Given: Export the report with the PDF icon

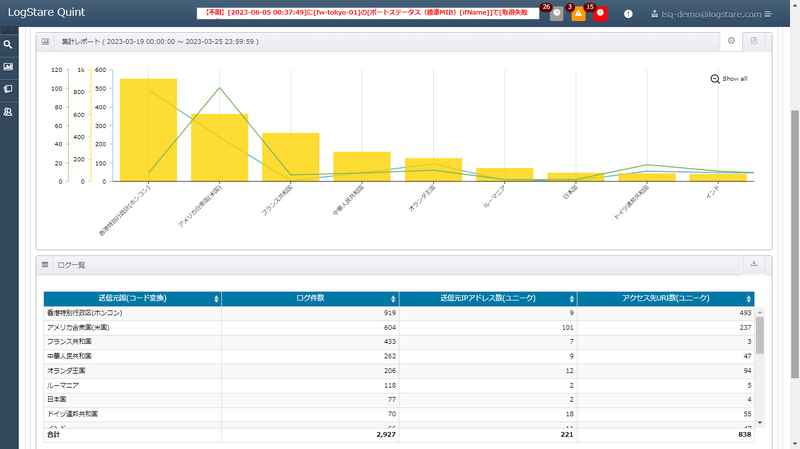Looking at the screenshot, I should (754, 41).
